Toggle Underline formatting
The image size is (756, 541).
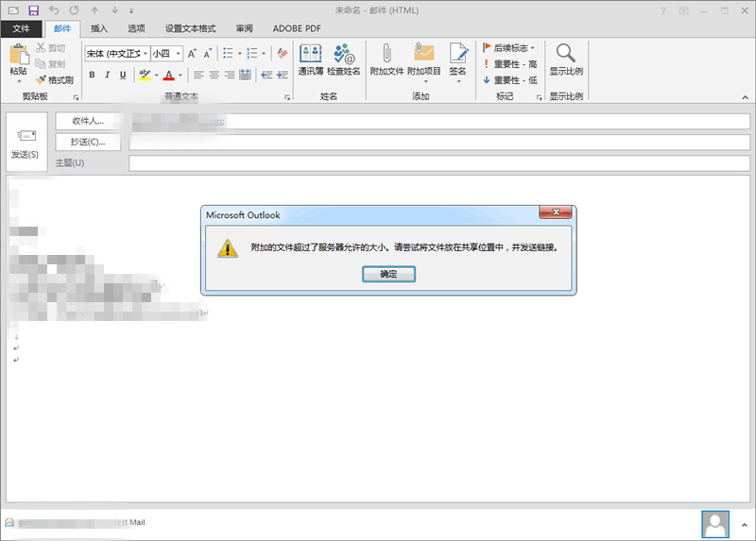(123, 75)
